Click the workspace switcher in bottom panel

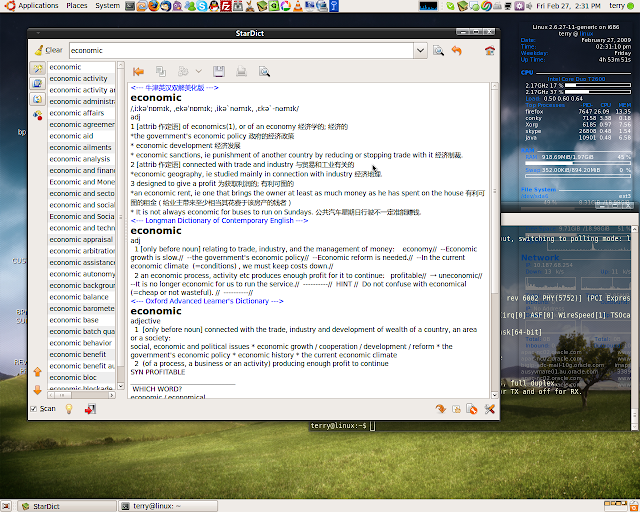(x=616, y=505)
